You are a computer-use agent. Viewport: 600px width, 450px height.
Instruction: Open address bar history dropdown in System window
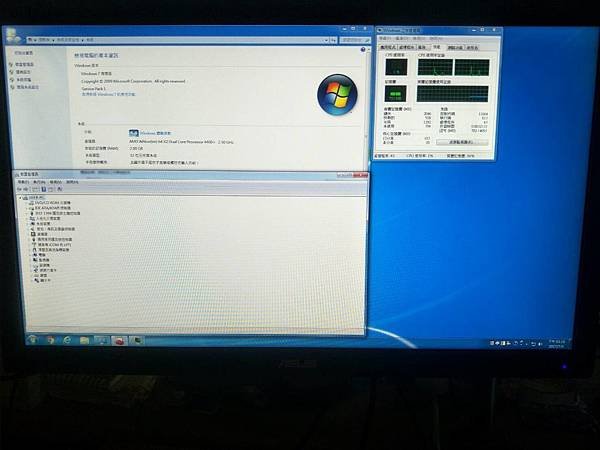coord(326,40)
